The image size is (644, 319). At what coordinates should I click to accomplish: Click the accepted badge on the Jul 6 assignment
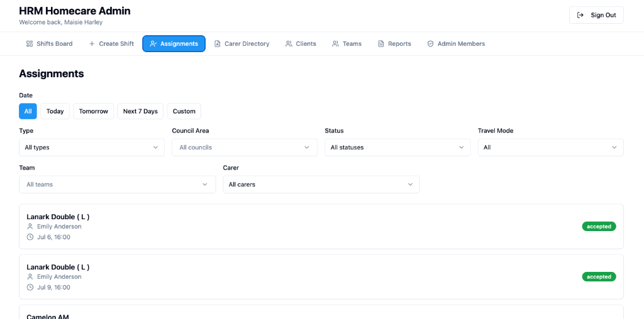pyautogui.click(x=599, y=226)
